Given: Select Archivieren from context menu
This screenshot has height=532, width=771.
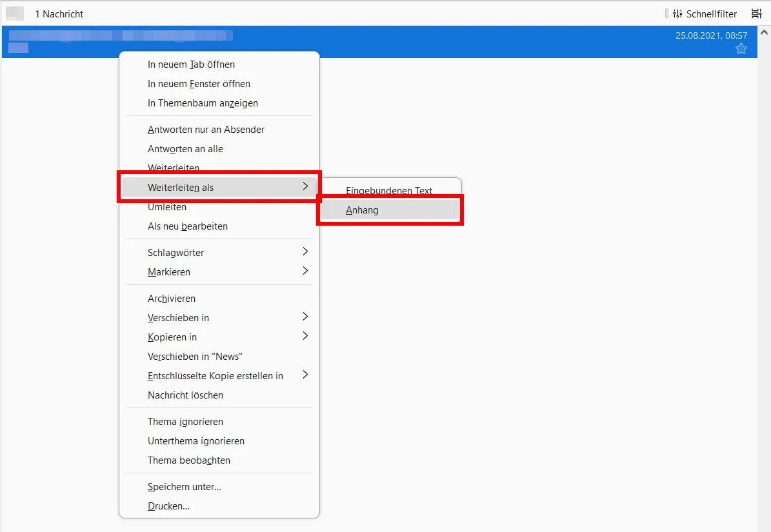Looking at the screenshot, I should pyautogui.click(x=172, y=299).
